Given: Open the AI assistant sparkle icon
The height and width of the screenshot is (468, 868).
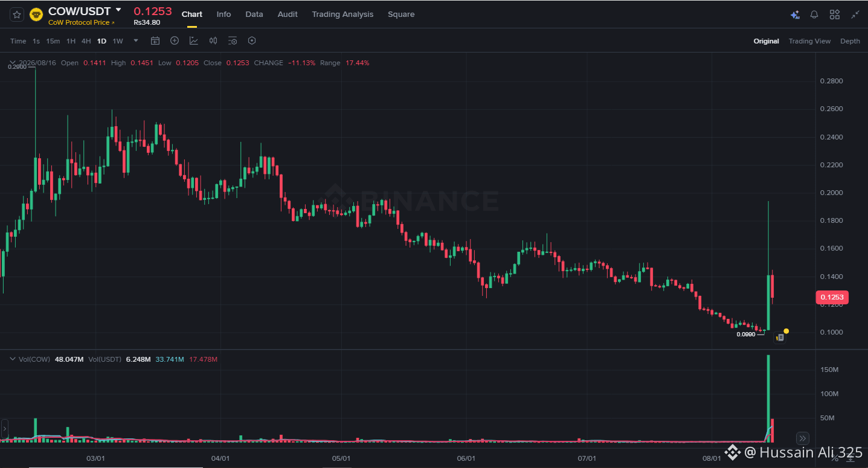Looking at the screenshot, I should click(795, 14).
